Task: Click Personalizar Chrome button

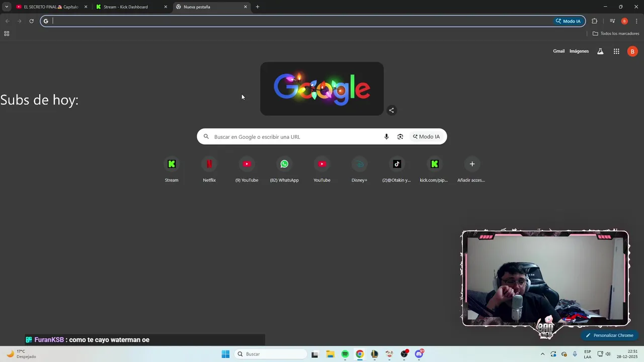Action: [609, 335]
